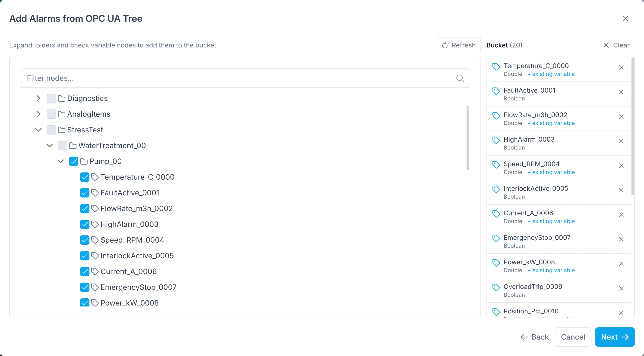Remove Temperature_C_0000 from the bucket
This screenshot has width=644, height=356.
621,68
